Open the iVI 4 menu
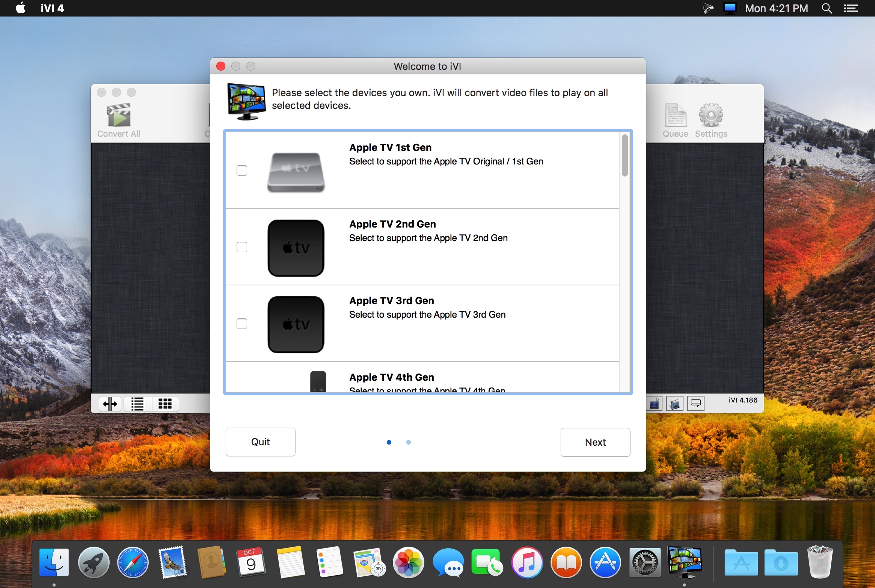The width and height of the screenshot is (875, 588). click(52, 8)
